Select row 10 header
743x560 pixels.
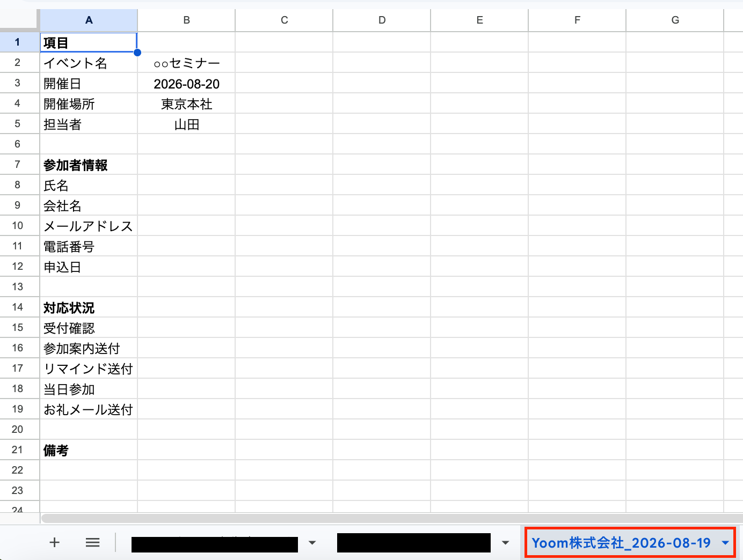tap(19, 225)
